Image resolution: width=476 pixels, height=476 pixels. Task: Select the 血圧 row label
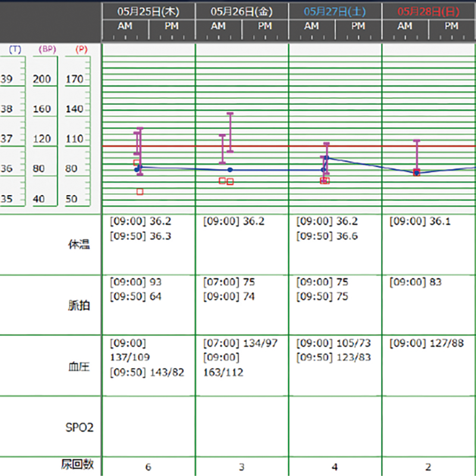79,367
